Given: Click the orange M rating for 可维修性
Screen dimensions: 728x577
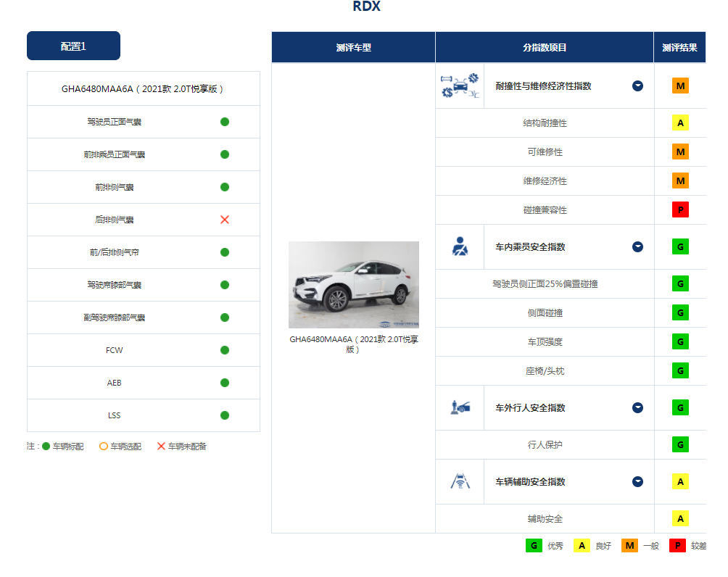Looking at the screenshot, I should pyautogui.click(x=680, y=151).
